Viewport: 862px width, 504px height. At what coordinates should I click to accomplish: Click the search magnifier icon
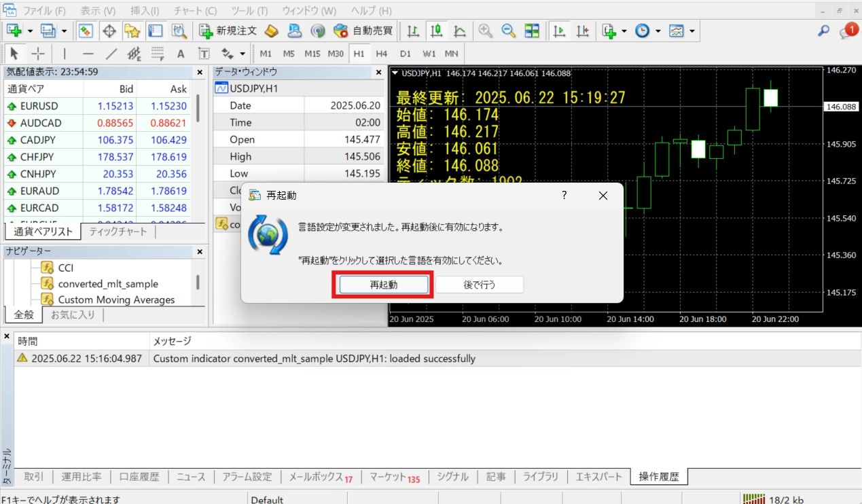[x=823, y=31]
